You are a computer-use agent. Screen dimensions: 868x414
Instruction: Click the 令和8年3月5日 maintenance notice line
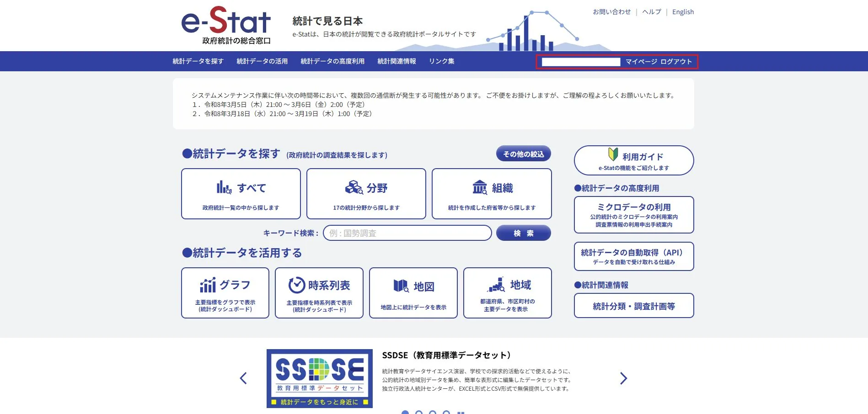click(x=279, y=105)
